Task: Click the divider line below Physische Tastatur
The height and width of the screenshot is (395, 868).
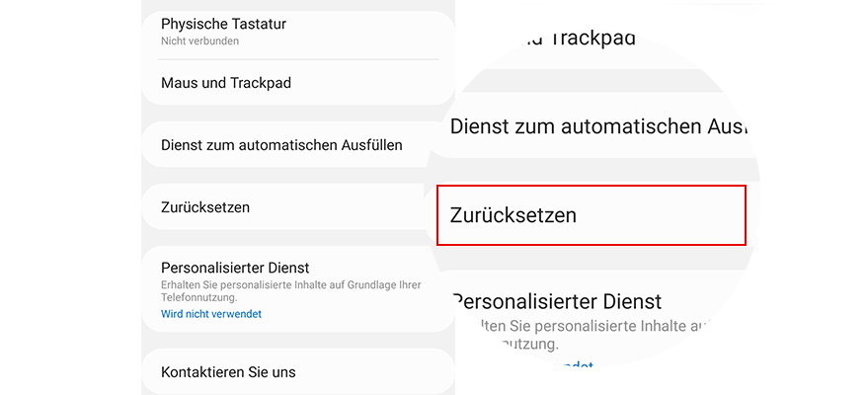Action: coord(296,59)
